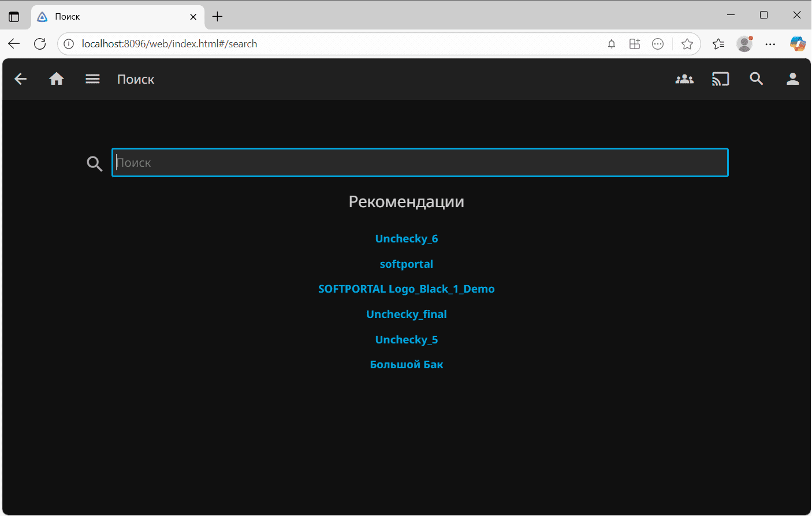Reload the page in the browser
Image resolution: width=812 pixels, height=516 pixels.
click(x=40, y=44)
